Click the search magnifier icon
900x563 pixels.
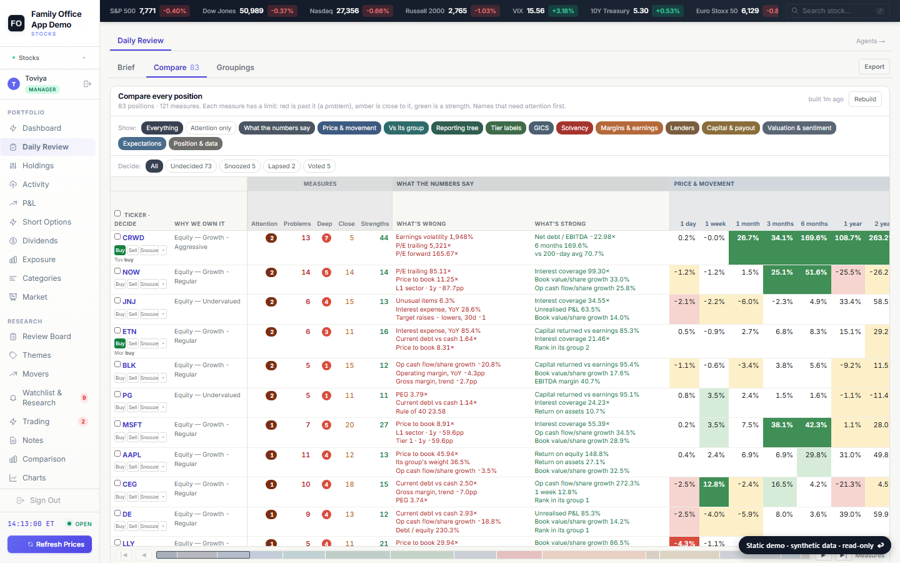(795, 11)
